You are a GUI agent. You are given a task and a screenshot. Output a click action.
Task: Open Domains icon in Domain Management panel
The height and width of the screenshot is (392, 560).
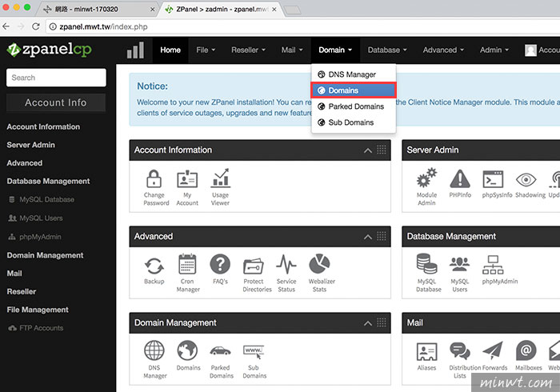coord(187,350)
